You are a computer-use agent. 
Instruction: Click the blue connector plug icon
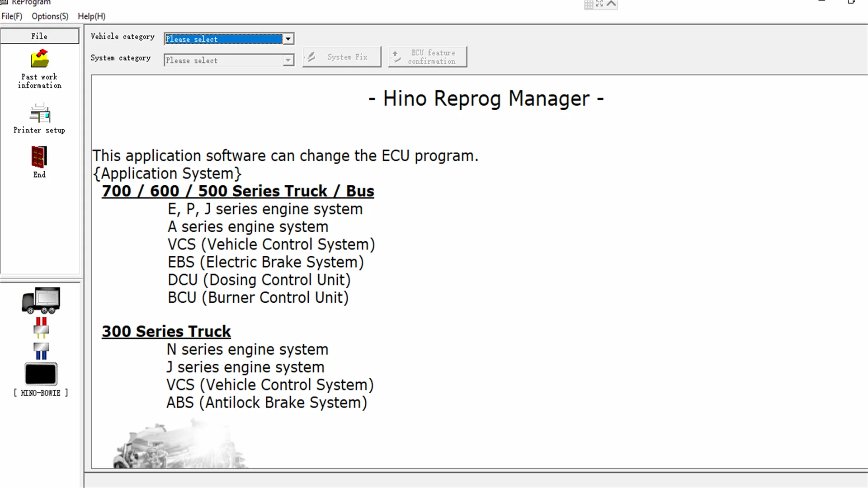point(41,351)
